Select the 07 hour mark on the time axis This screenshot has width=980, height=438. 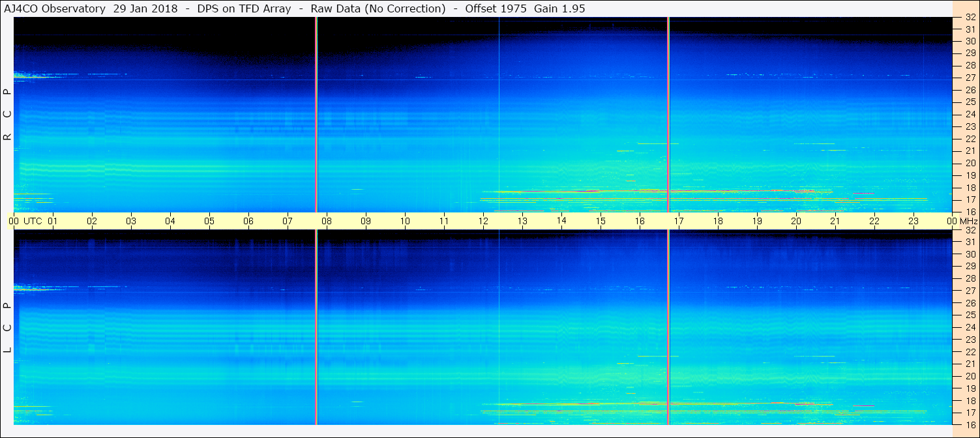tap(288, 221)
